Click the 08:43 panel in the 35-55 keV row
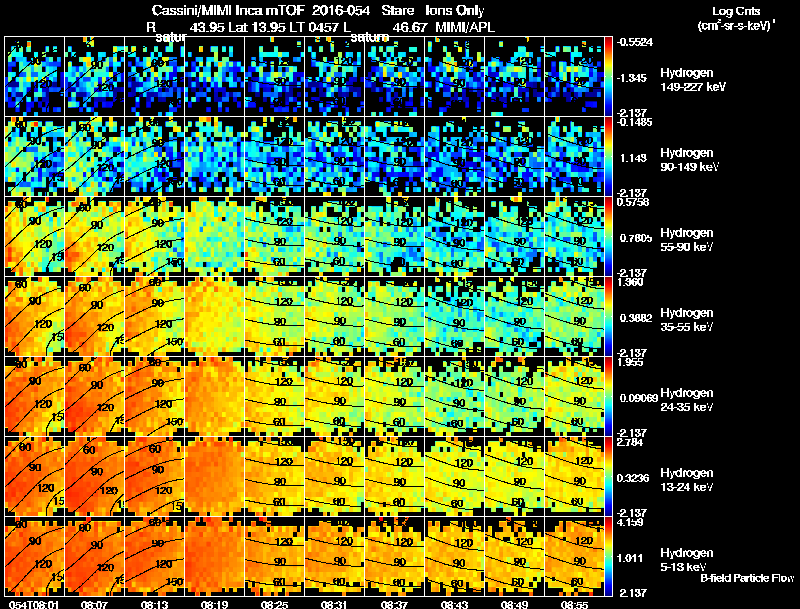This screenshot has height=609, width=800. point(455,316)
